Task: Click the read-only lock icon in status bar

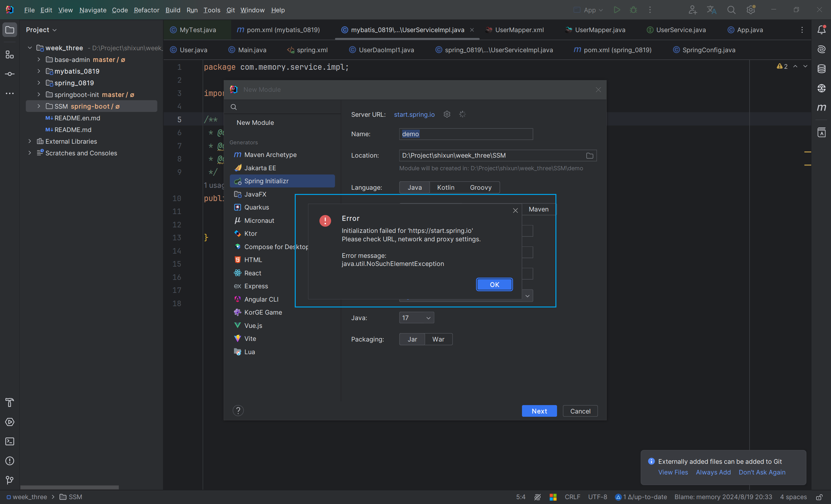Action: coord(819,497)
